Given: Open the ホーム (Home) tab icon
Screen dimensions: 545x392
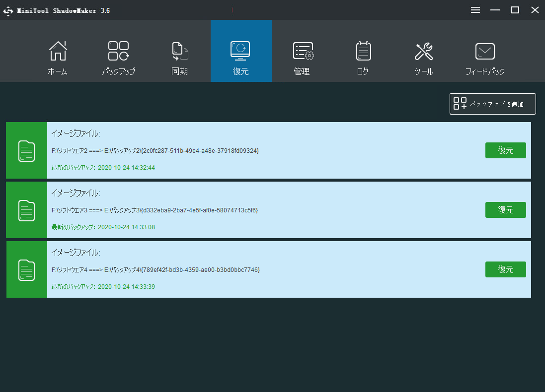Looking at the screenshot, I should (x=58, y=51).
